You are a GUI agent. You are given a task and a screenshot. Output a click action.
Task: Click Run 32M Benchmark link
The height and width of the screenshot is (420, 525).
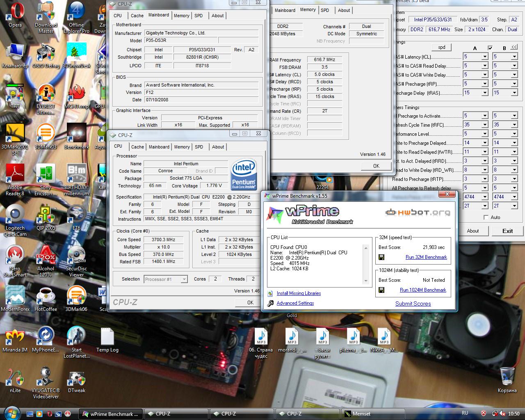click(x=426, y=257)
